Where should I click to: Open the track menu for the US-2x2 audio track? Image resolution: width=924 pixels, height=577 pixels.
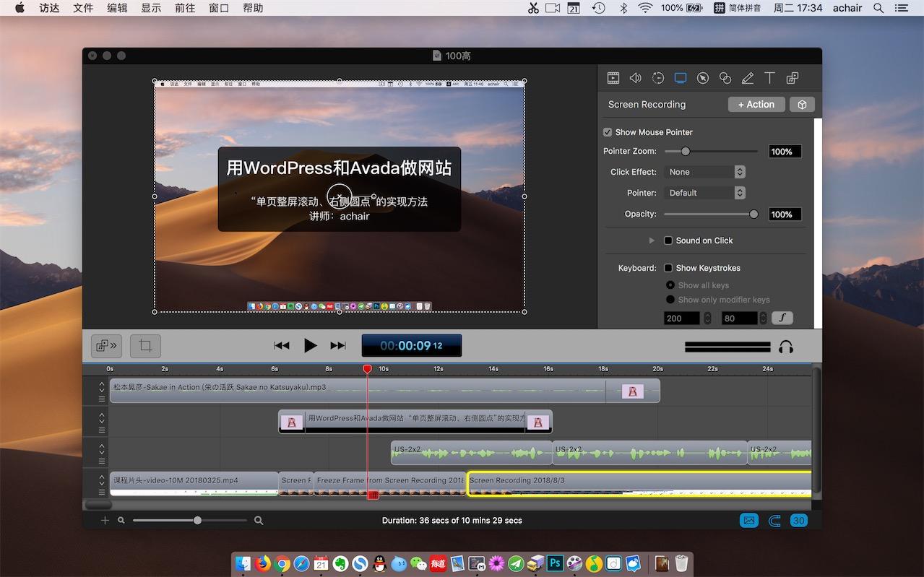point(102,461)
